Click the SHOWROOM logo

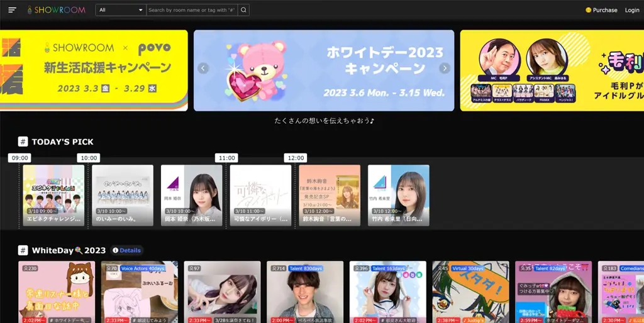pos(56,10)
